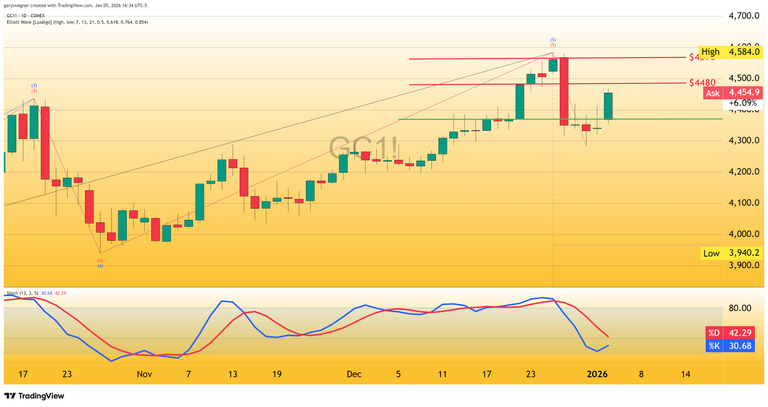Select the Elliott Wave [LuxAlgo] indicator legend

pos(75,22)
